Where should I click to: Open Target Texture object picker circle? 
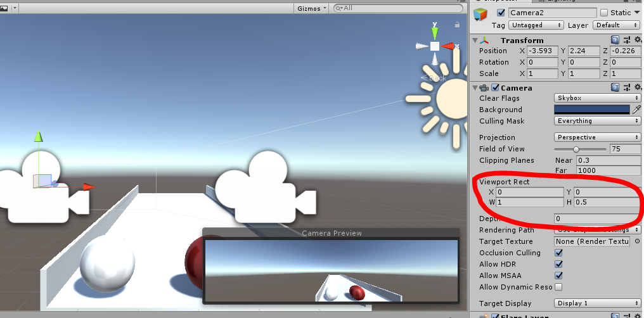(638, 241)
